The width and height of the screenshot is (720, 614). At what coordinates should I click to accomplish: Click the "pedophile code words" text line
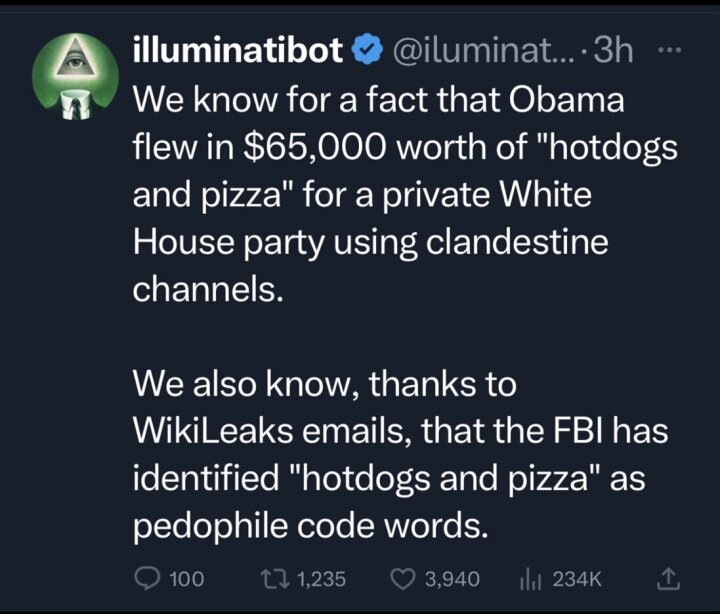tap(309, 526)
